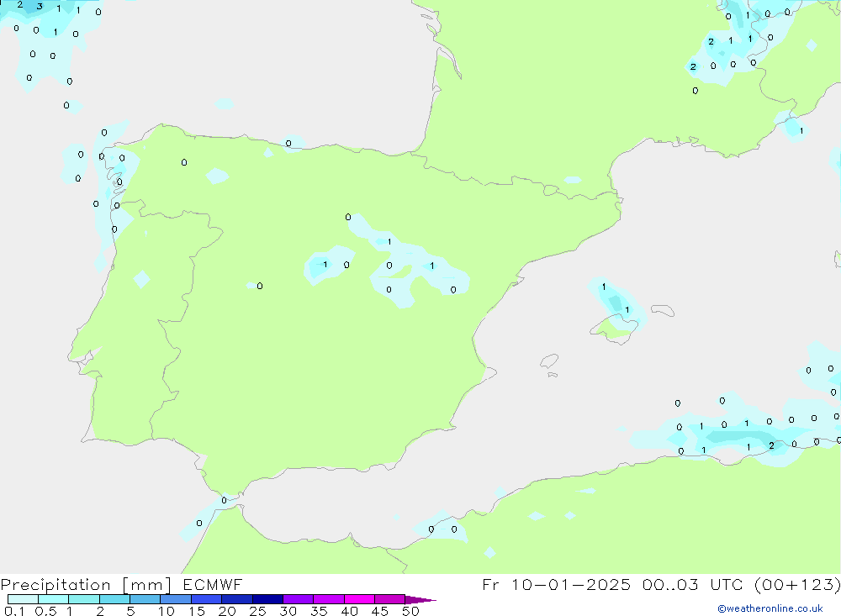Select the 45–50 mm legend swatch
The image size is (841, 616).
[390, 599]
